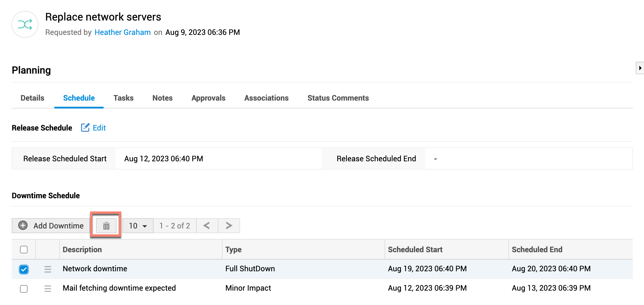Open Heather Graham's requester profile
Viewport: 644px width, 305px height.
click(x=122, y=32)
